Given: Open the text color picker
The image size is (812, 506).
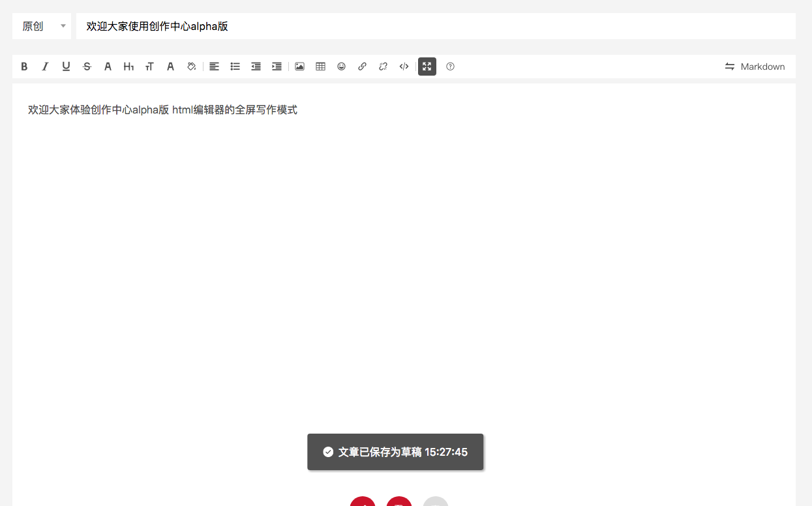Looking at the screenshot, I should coord(170,67).
